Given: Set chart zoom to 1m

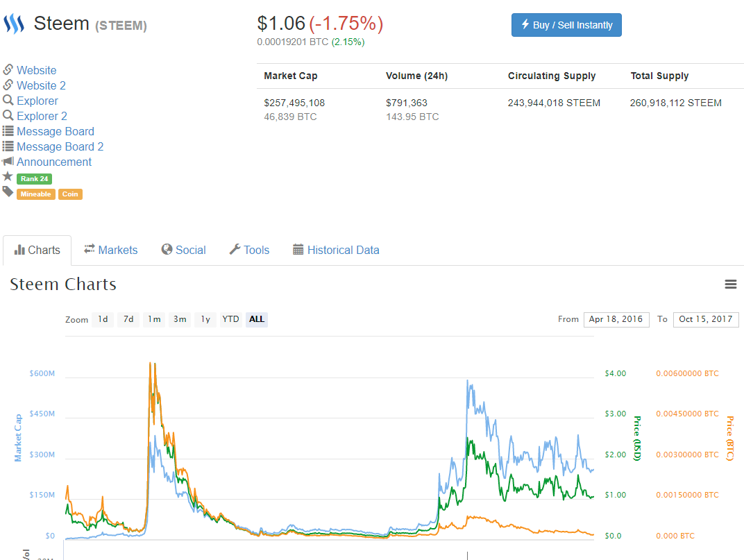Looking at the screenshot, I should click(x=154, y=319).
